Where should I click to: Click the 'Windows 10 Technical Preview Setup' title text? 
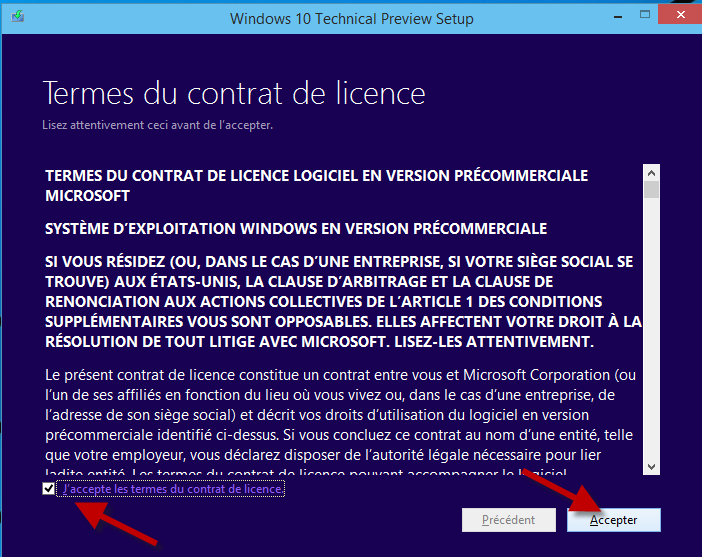tap(351, 19)
